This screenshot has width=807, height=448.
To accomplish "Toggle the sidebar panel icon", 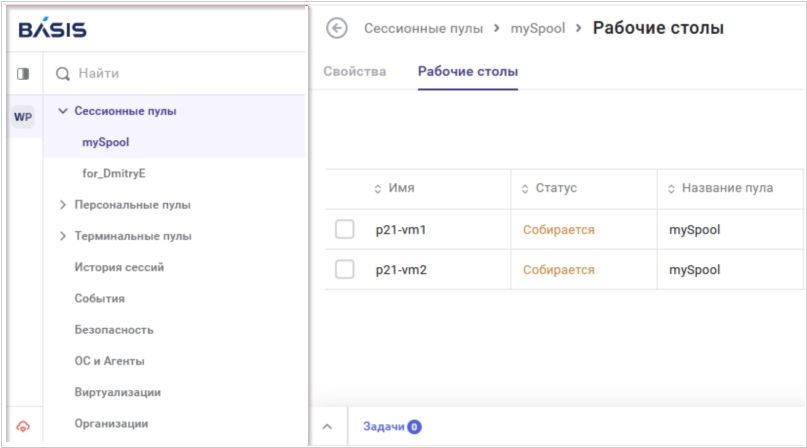I will coord(23,74).
